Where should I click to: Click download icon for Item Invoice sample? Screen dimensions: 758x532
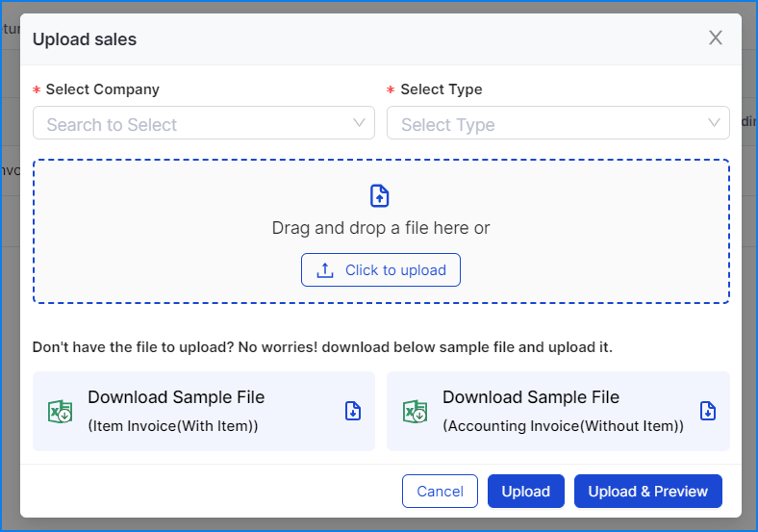pos(353,411)
